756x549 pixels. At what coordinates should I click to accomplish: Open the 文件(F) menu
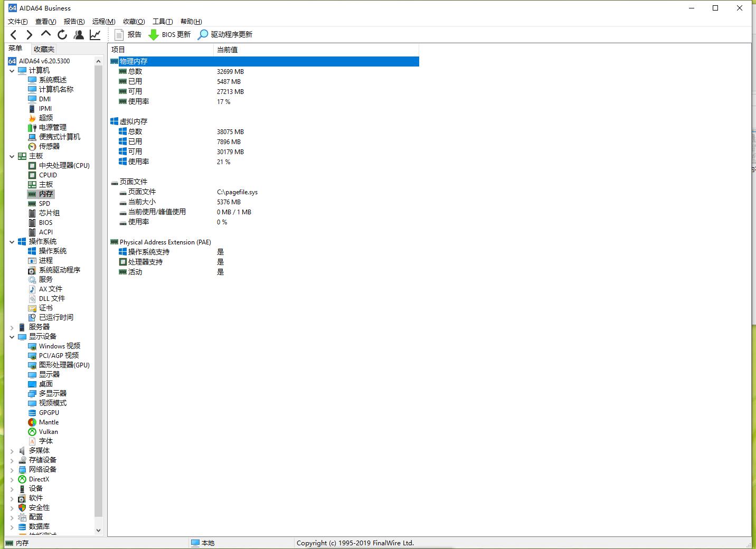coord(17,21)
